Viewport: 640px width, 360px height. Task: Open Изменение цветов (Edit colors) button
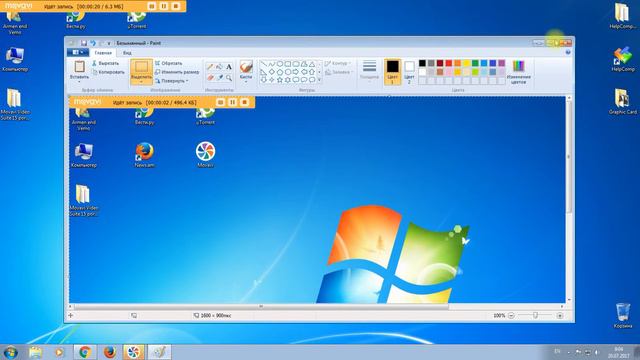[x=518, y=72]
